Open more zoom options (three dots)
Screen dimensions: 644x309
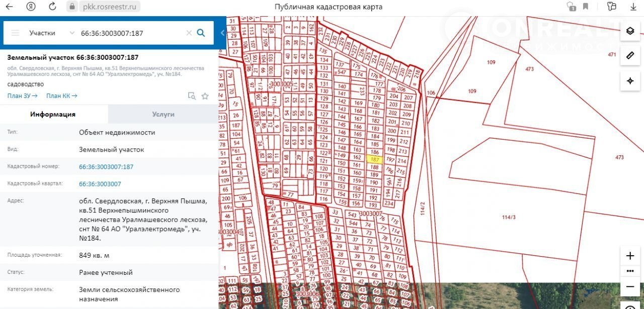(x=630, y=271)
